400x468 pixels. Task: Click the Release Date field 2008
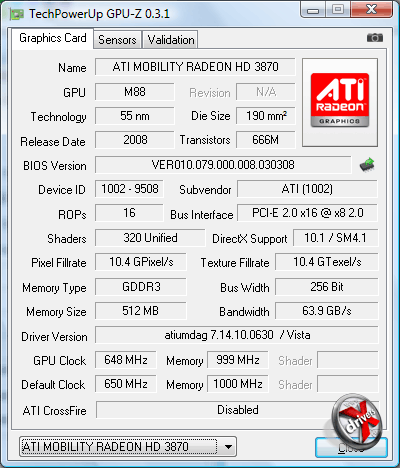click(135, 140)
